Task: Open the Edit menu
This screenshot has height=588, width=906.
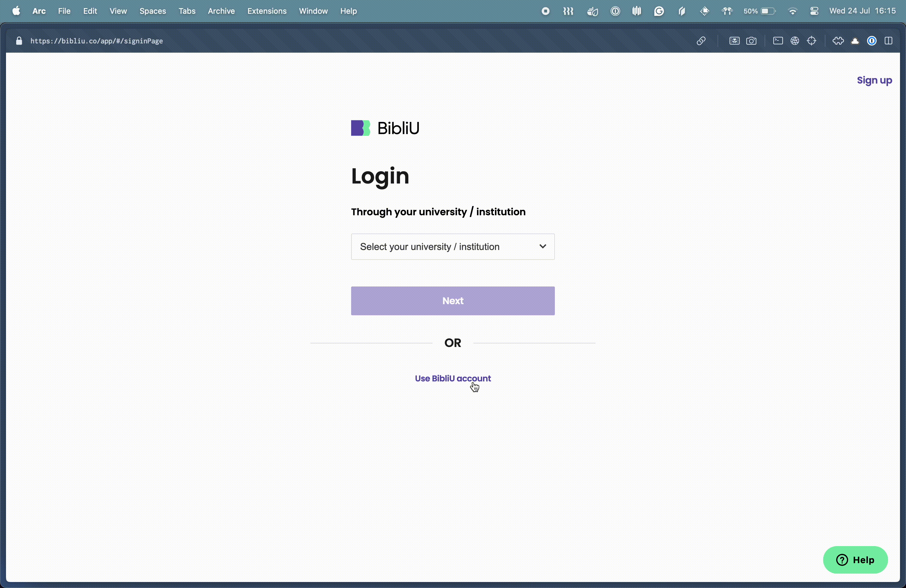Action: point(90,11)
